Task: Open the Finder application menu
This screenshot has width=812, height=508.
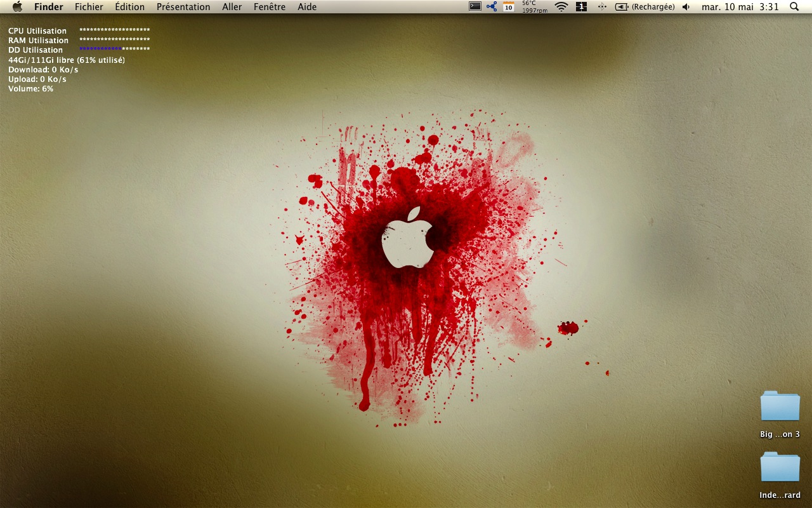Action: click(49, 7)
